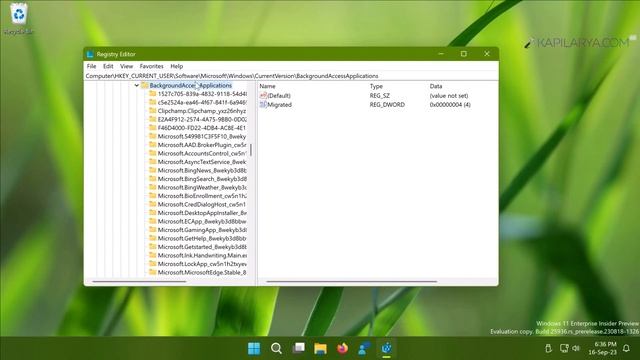Click the REG_DWORD type cell
This screenshot has width=640, height=360.
point(387,104)
